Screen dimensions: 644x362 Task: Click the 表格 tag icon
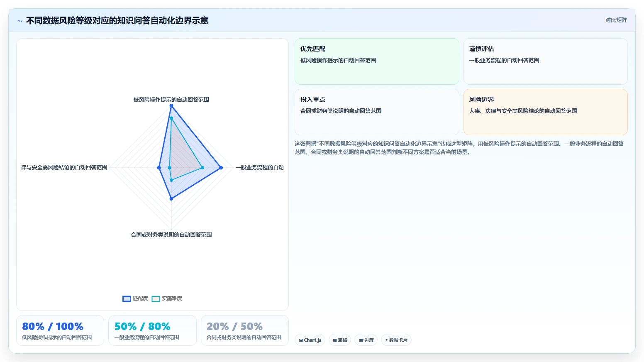coord(335,340)
